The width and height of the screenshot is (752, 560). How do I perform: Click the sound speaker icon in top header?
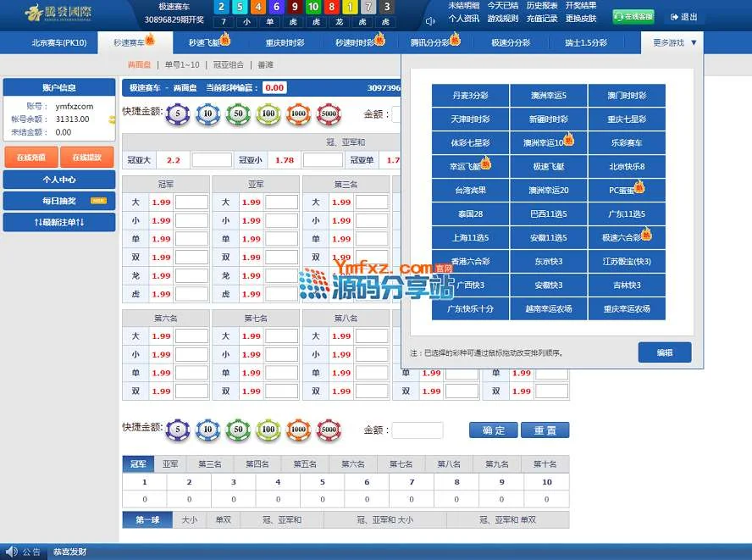click(430, 19)
